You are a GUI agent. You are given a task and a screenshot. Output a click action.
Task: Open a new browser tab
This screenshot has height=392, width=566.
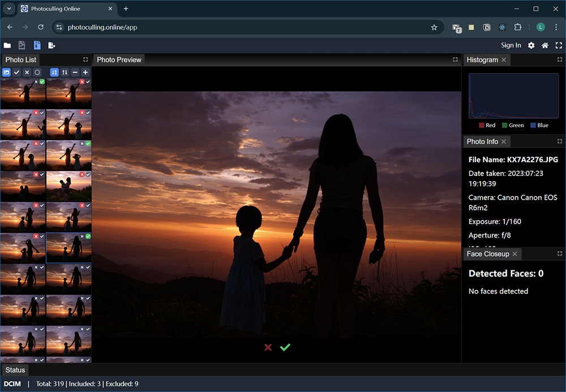126,8
